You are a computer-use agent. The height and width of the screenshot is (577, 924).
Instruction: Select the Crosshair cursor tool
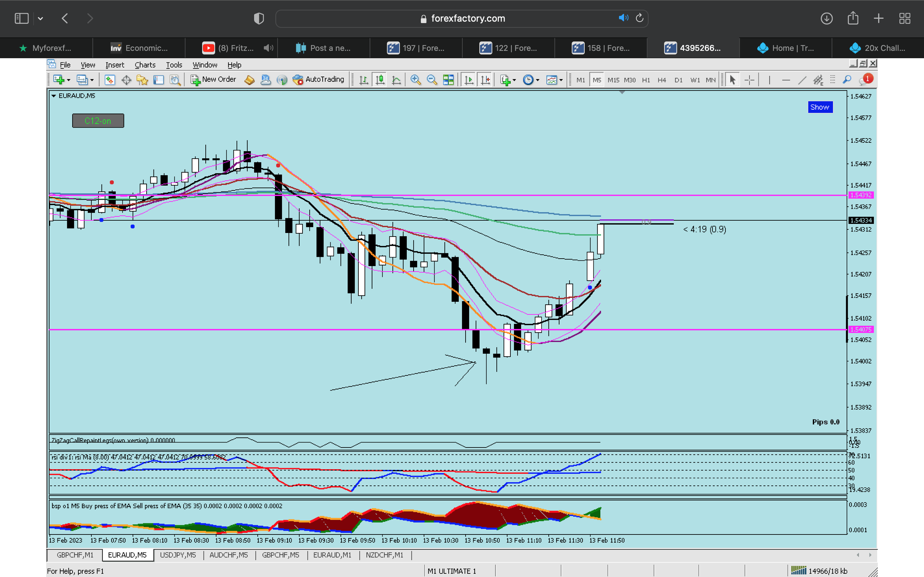coord(749,80)
